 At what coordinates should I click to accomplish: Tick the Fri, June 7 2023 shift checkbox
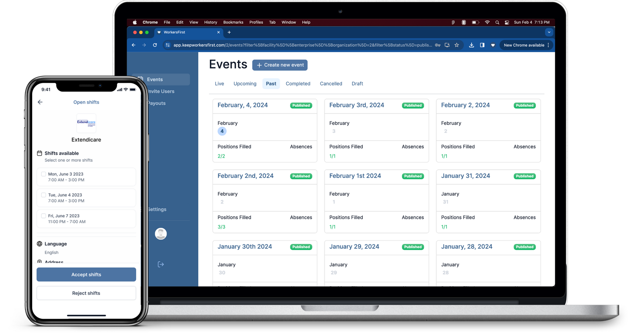[x=44, y=216]
